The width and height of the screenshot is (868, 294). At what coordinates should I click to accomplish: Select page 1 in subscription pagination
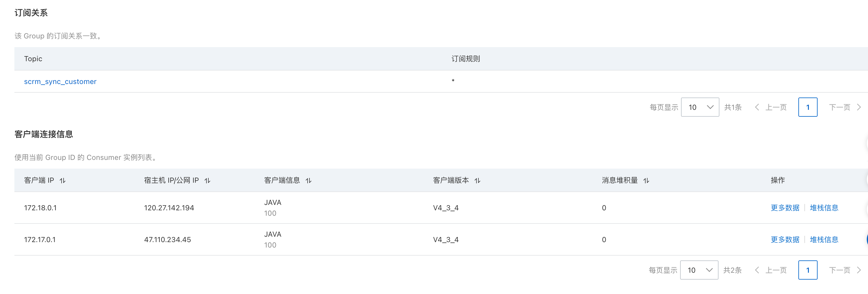click(807, 107)
